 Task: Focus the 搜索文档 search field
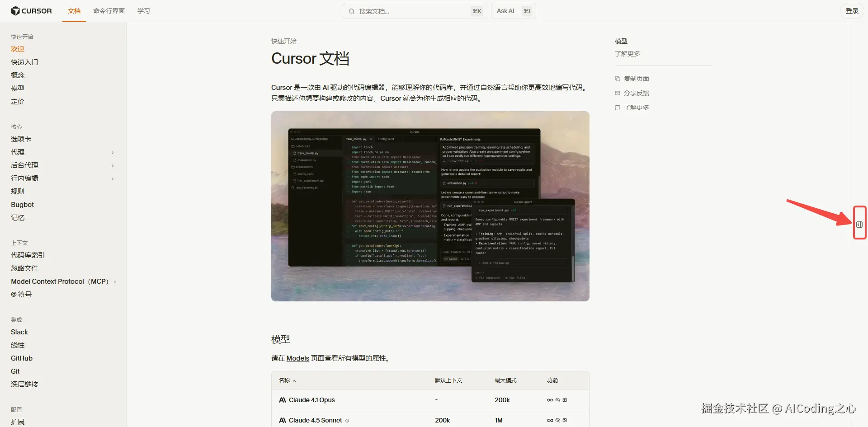point(415,11)
